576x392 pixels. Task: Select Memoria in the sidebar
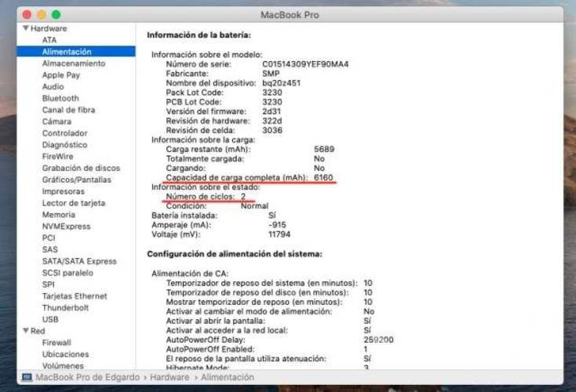click(58, 215)
